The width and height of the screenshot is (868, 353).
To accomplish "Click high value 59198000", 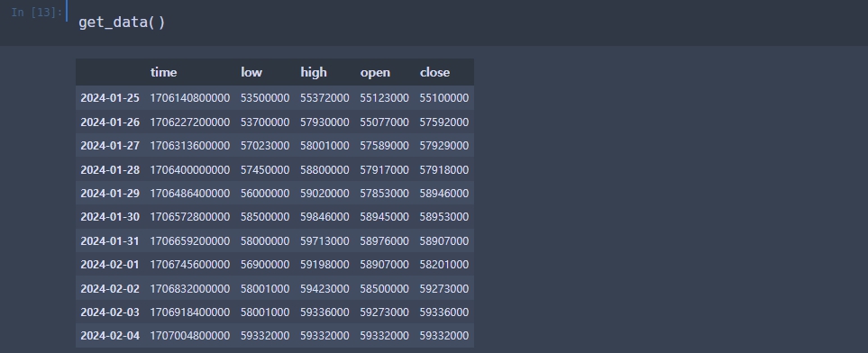I will (324, 265).
